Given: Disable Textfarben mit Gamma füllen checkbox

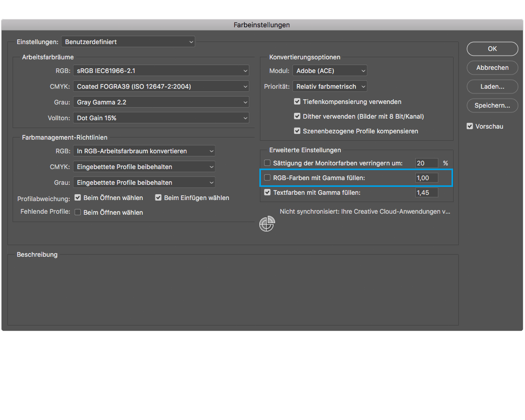Looking at the screenshot, I should click(x=267, y=193).
